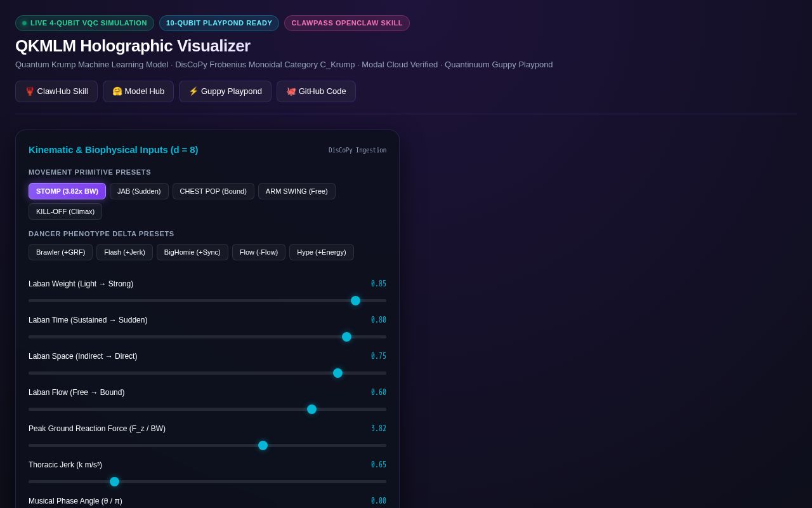Viewport: 812px width, 508px height.
Task: Click the Laban Weight value 0.85
Action: point(379,284)
